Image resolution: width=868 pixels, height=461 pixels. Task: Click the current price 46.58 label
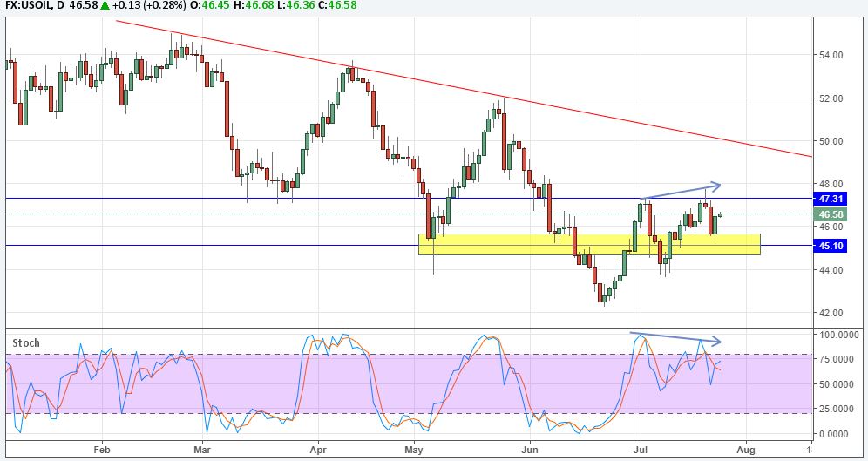831,214
